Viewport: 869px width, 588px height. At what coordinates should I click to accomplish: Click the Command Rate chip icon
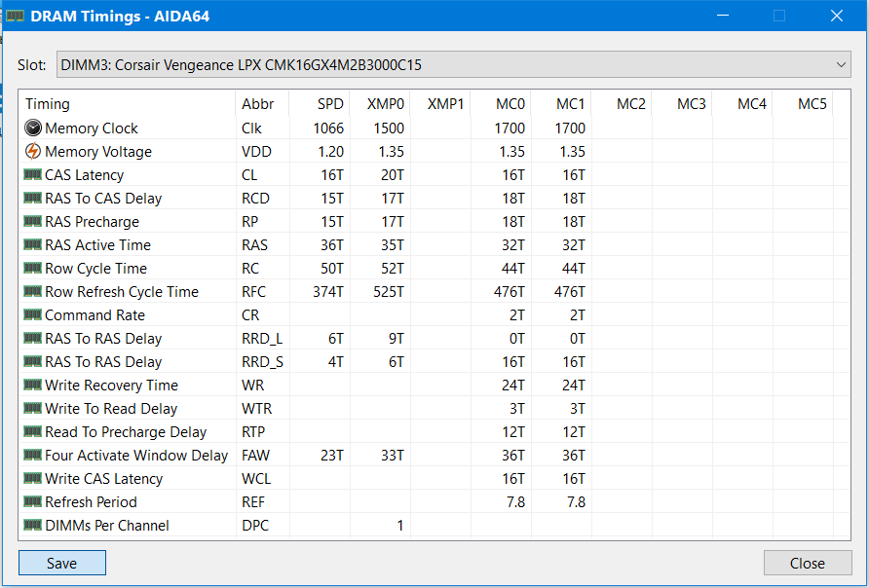point(33,314)
